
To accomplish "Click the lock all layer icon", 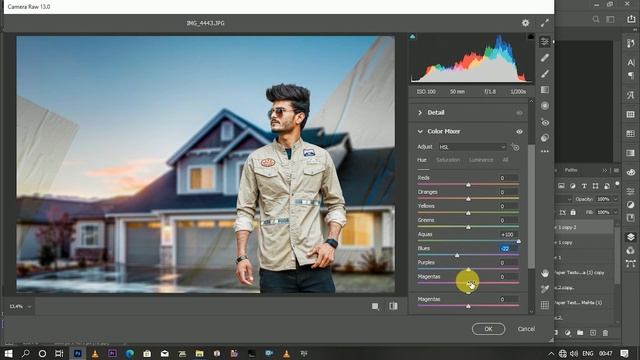I will click(x=573, y=212).
